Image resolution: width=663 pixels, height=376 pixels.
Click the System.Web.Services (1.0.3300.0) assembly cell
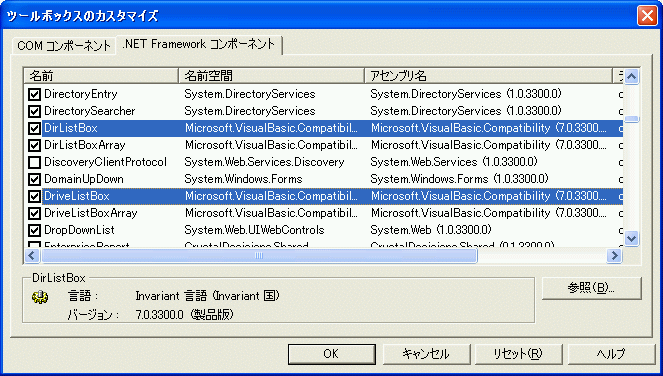(454, 162)
